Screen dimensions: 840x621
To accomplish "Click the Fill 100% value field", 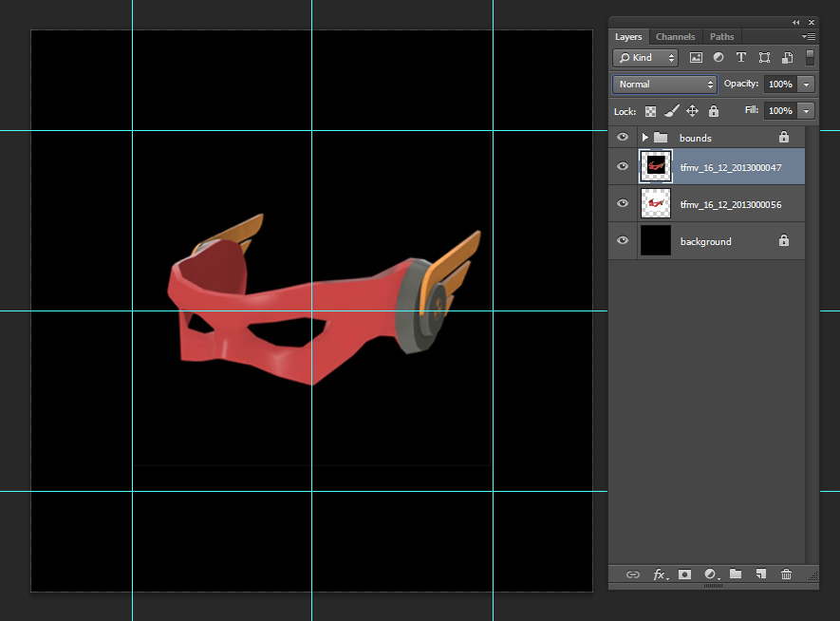I will (x=780, y=111).
